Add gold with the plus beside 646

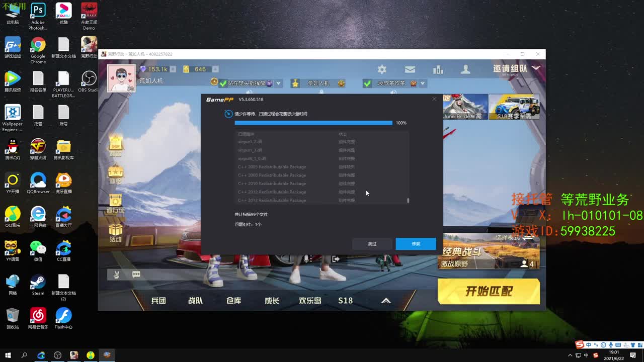[215, 69]
